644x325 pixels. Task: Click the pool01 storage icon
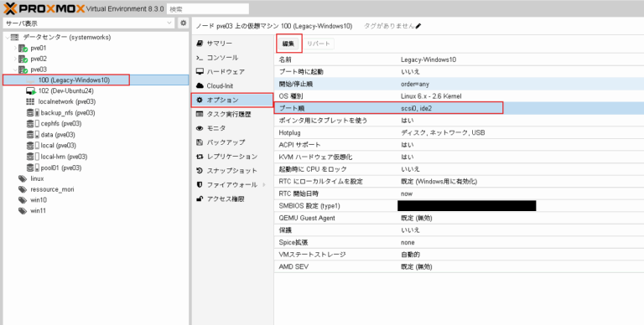tap(33, 168)
